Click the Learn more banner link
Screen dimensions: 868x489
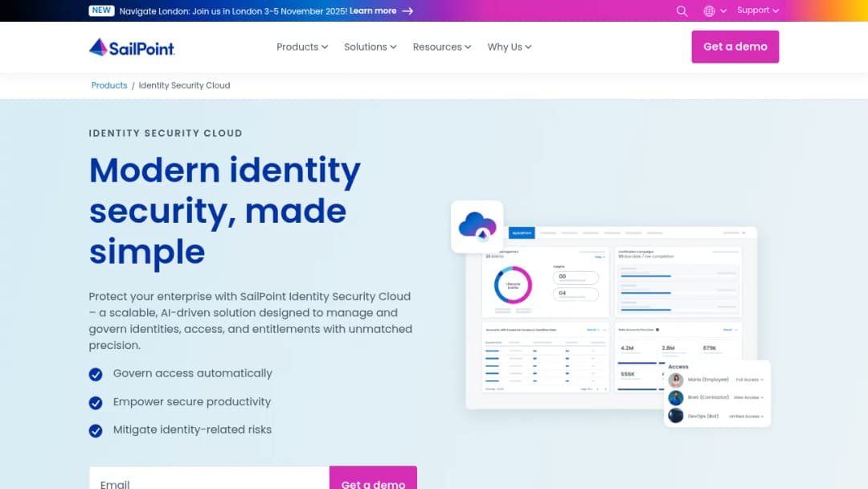click(x=373, y=11)
